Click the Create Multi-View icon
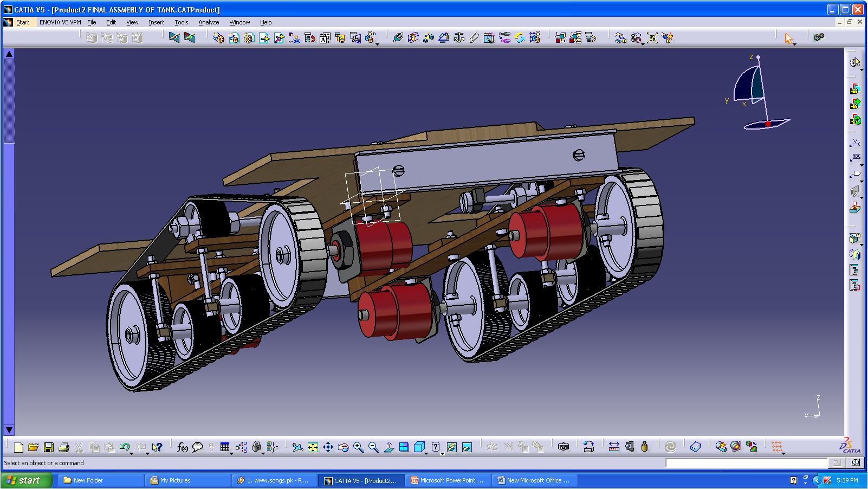 tap(404, 447)
